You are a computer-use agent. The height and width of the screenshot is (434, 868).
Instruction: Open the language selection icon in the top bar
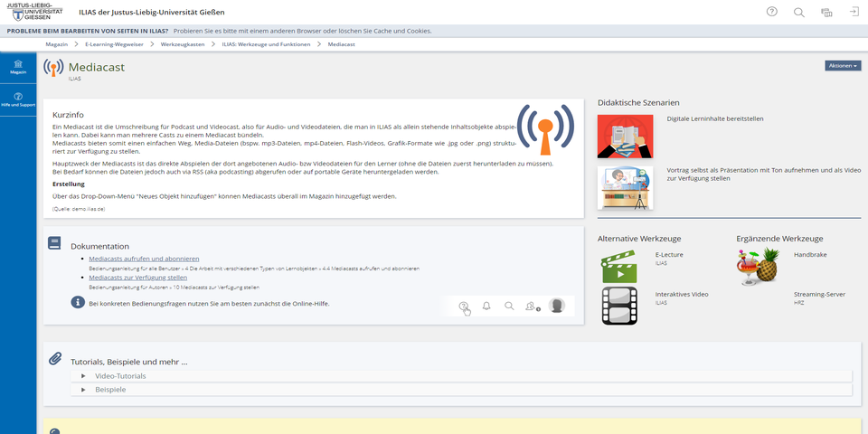(x=826, y=12)
